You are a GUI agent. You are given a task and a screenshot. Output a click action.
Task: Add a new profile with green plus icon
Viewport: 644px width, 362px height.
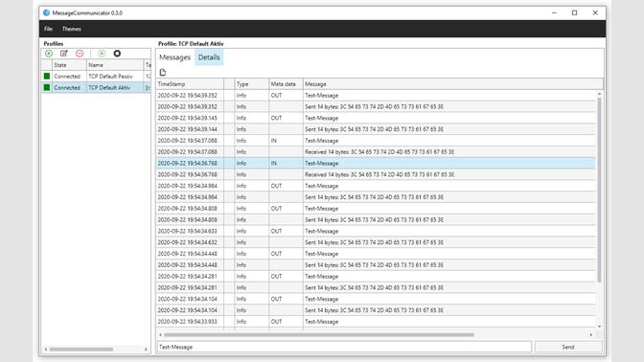(49, 54)
